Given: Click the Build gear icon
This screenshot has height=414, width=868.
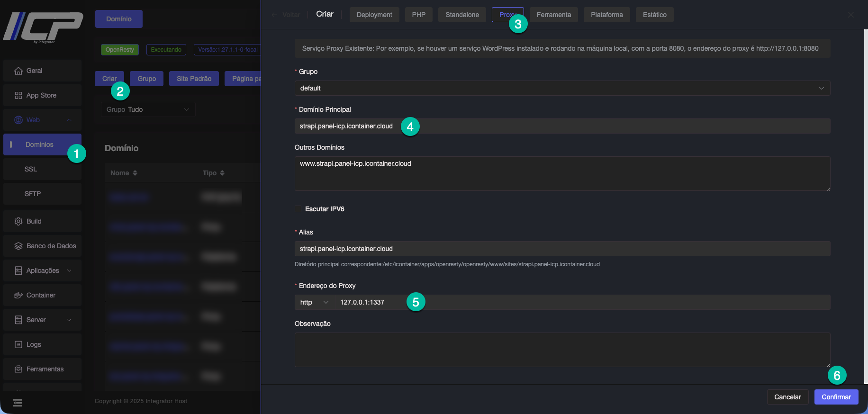Looking at the screenshot, I should pos(18,222).
